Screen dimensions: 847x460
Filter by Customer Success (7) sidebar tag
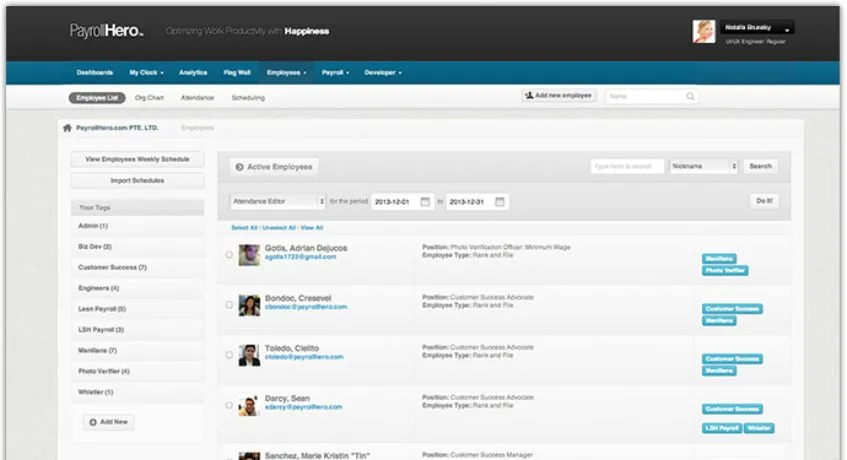137,267
